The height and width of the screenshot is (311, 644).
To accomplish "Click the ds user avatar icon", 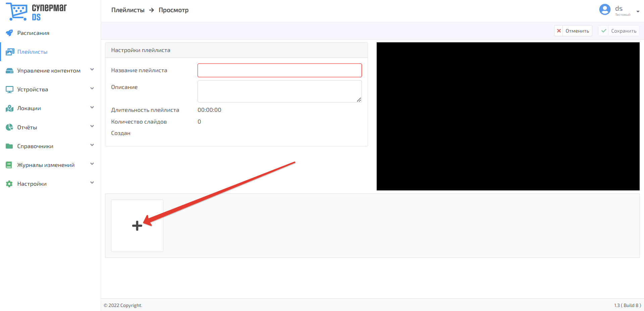I will pos(605,9).
